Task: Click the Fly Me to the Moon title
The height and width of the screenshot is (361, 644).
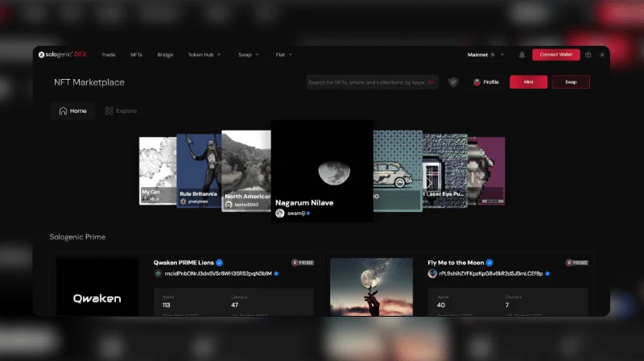Action: pyautogui.click(x=456, y=263)
